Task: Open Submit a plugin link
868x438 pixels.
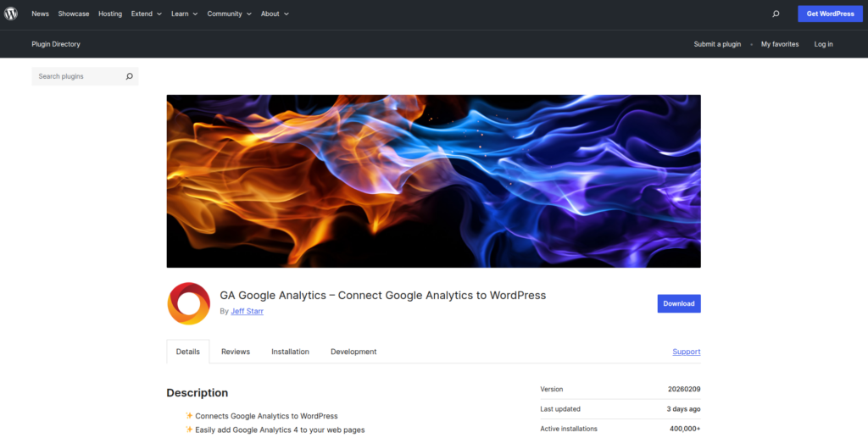Action: pyautogui.click(x=717, y=44)
